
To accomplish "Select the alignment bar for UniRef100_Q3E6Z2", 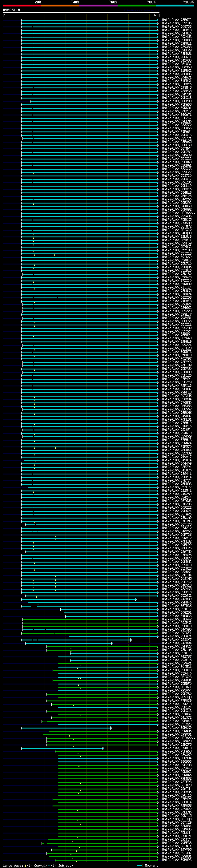I will pyautogui.click(x=90, y=20).
